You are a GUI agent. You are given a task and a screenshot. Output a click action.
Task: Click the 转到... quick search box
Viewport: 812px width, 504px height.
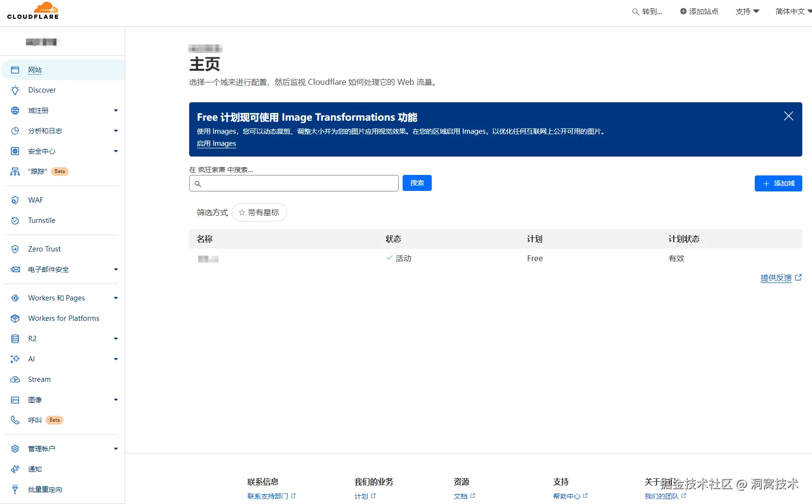click(x=647, y=11)
